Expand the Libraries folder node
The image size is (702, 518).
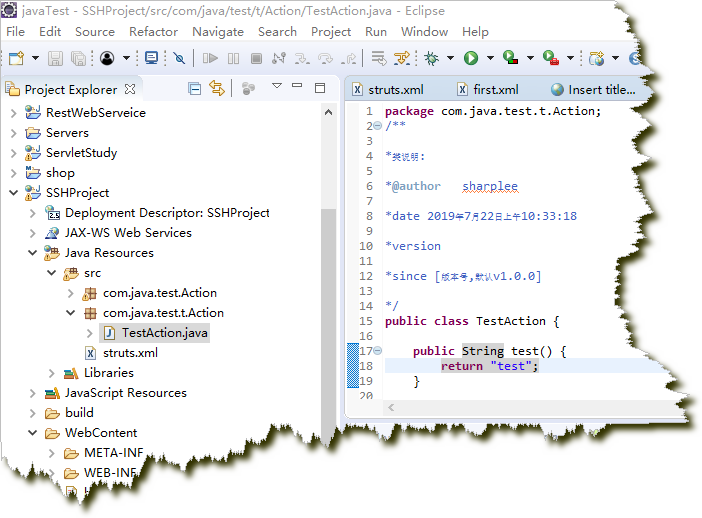click(x=52, y=373)
